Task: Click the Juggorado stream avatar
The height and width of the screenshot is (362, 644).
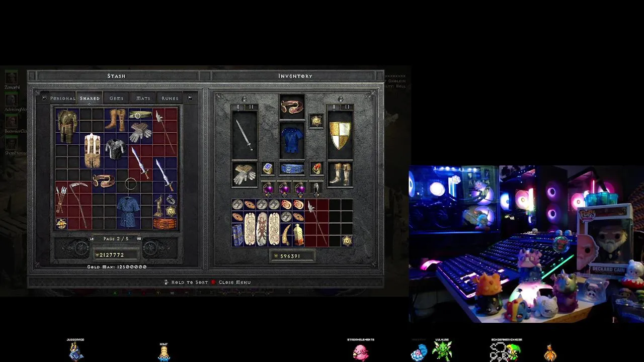Action: pyautogui.click(x=75, y=351)
